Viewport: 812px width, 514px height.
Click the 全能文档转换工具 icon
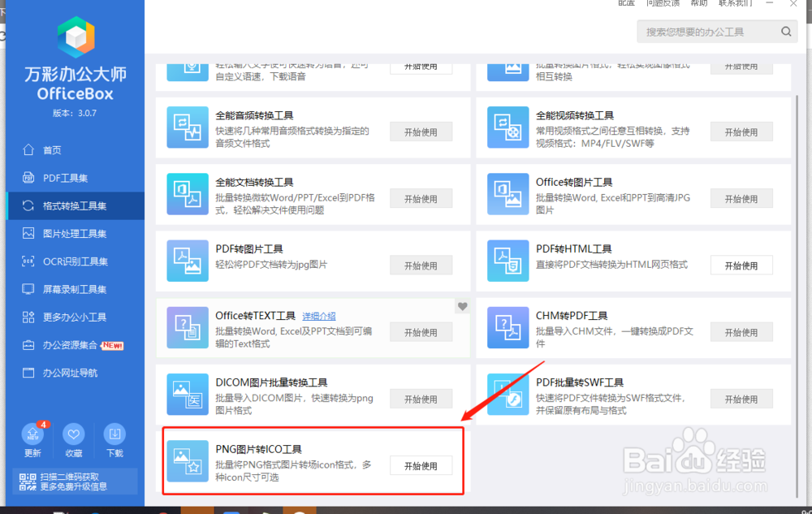click(x=188, y=194)
